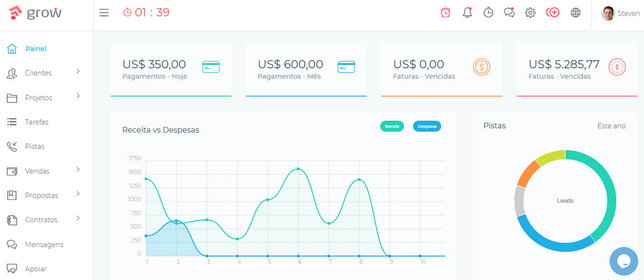Click the red timer clock icon beside 01 : 39
The height and width of the screenshot is (280, 644).
pyautogui.click(x=127, y=13)
